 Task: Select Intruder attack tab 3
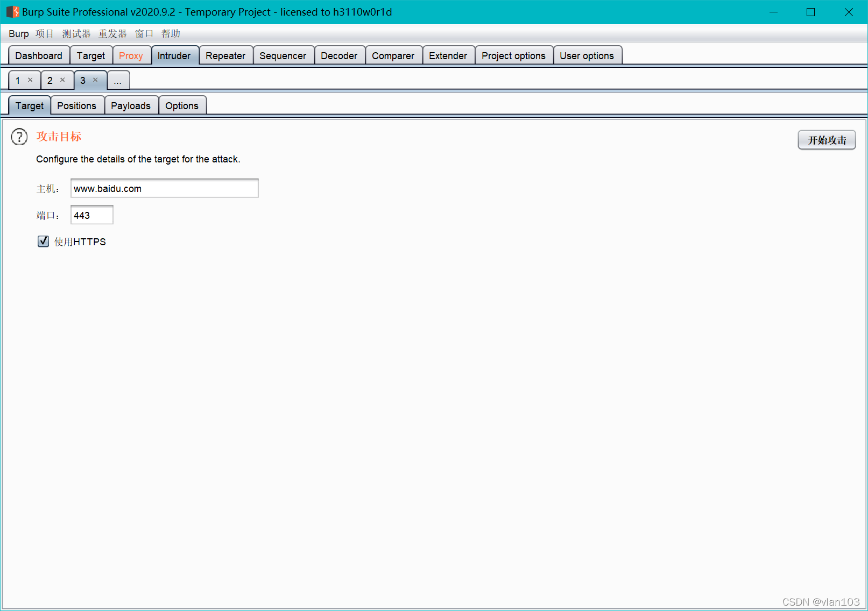[x=83, y=80]
